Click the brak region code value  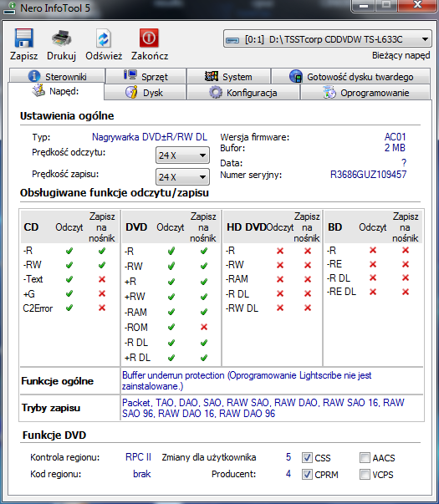pyautogui.click(x=142, y=474)
